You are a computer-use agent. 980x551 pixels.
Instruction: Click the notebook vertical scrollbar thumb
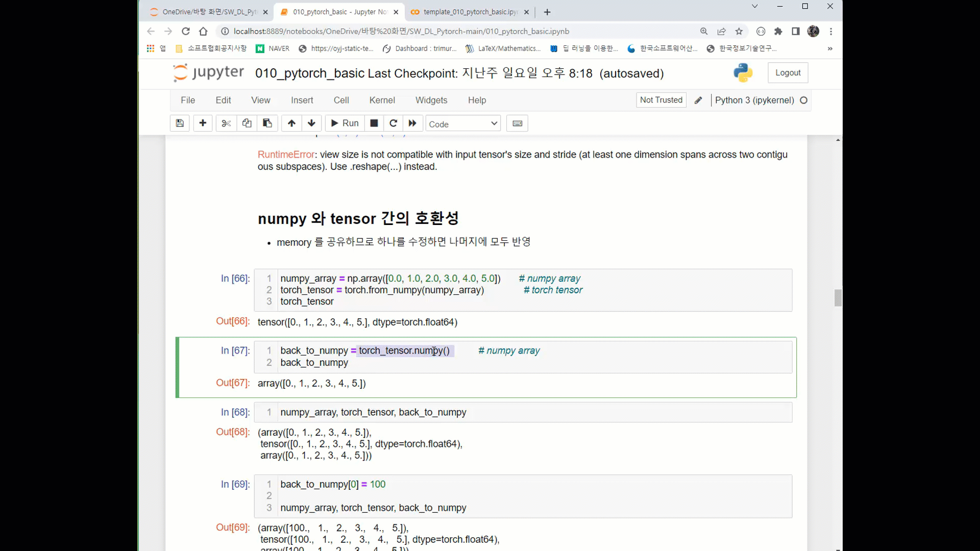[838, 297]
